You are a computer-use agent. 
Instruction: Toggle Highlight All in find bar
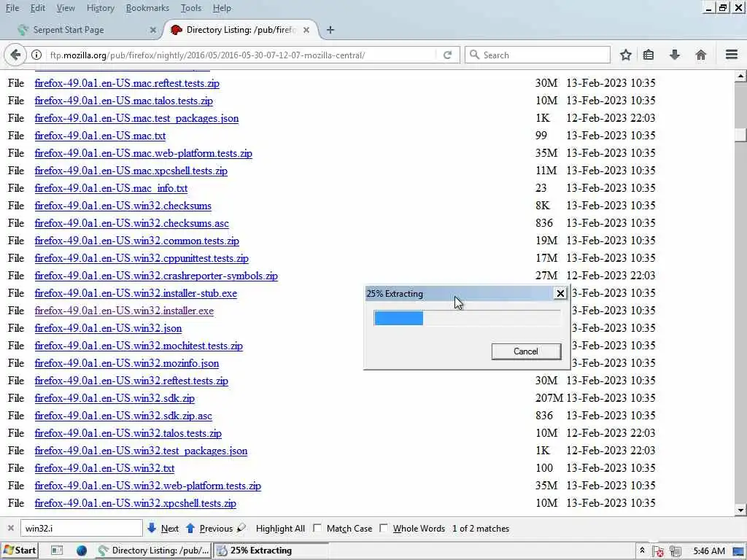[280, 529]
